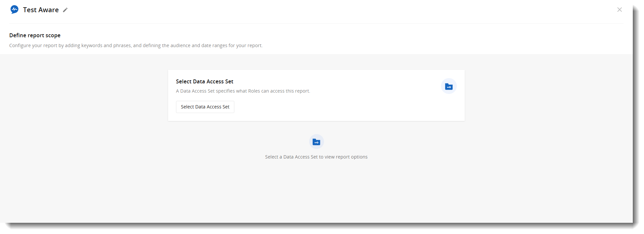Click the pencil icon to rename Test Aware

(x=65, y=10)
